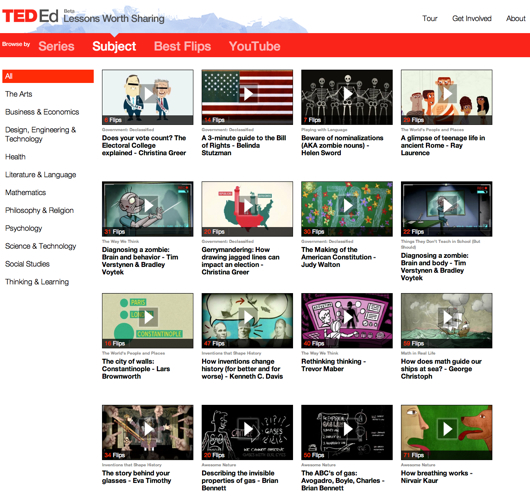
Task: Play the zombie nouns skeleton video
Action: [348, 94]
